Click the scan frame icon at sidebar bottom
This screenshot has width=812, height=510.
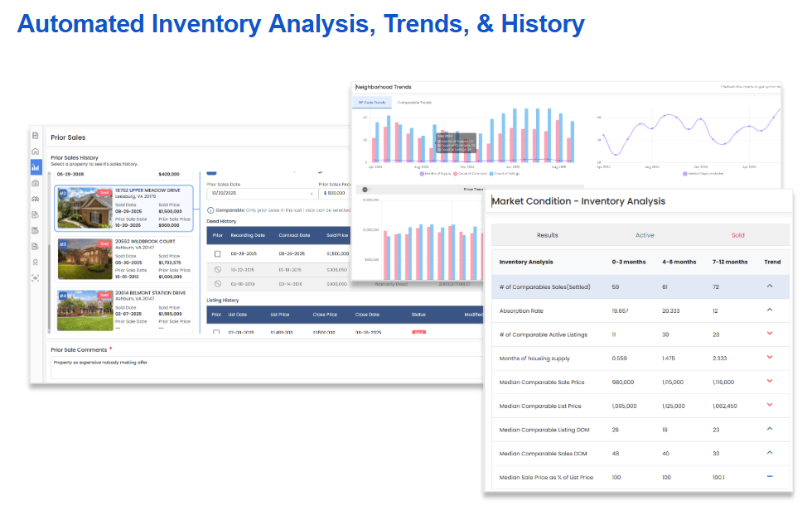click(35, 277)
